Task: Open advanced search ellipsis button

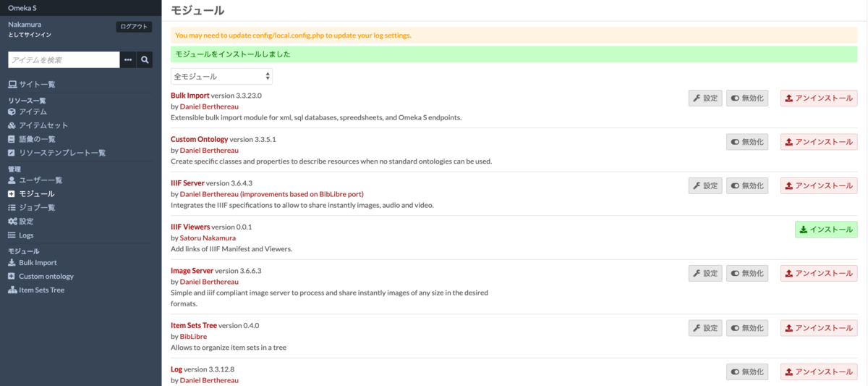Action: pos(129,59)
